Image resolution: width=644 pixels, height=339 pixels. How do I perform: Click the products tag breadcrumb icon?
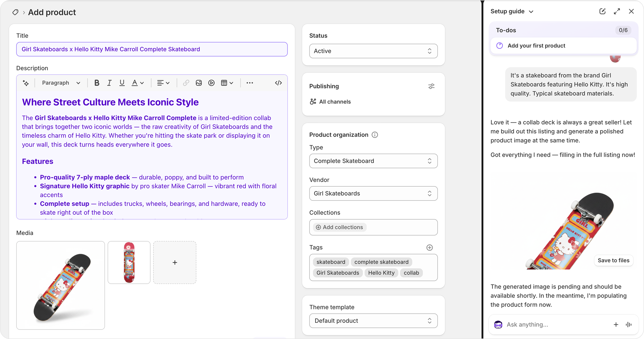(x=15, y=12)
